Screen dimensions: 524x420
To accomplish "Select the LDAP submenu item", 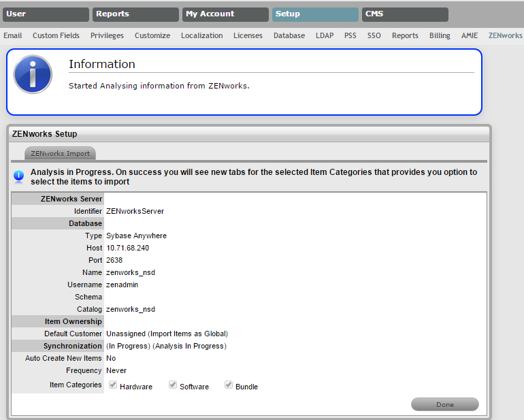I will [x=325, y=35].
